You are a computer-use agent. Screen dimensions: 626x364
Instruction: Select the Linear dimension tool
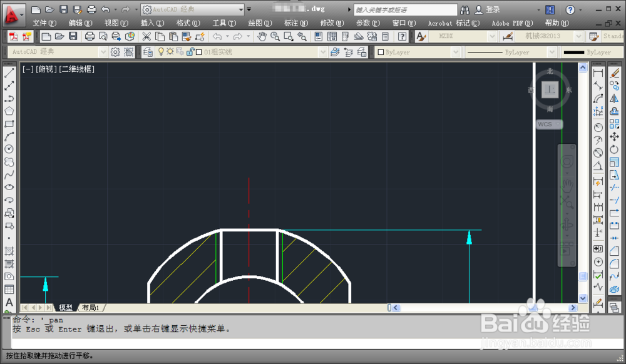tap(598, 73)
